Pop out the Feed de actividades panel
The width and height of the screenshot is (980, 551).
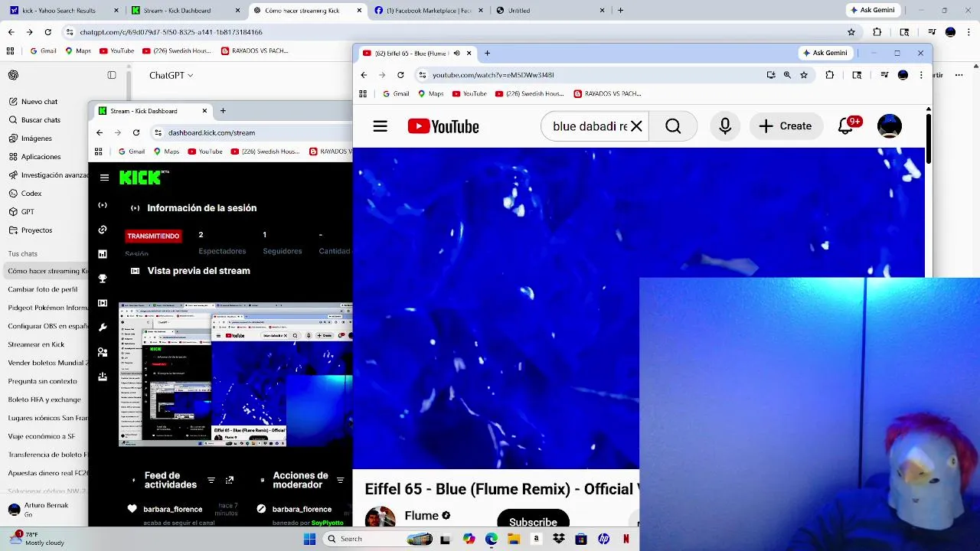[x=230, y=481]
